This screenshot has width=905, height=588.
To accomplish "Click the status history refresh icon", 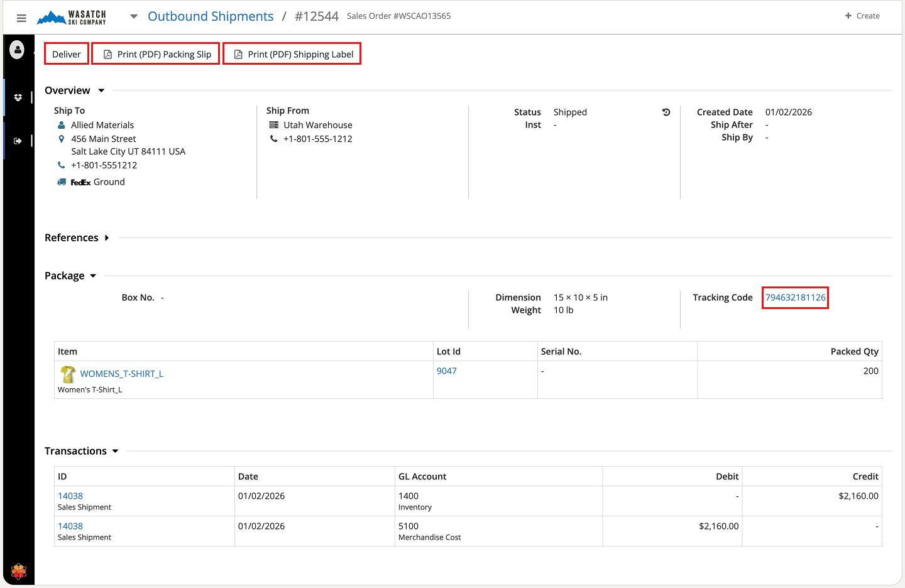I will [666, 112].
